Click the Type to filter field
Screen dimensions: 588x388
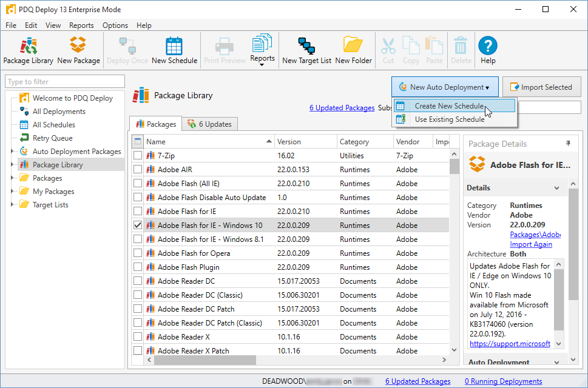tap(64, 82)
